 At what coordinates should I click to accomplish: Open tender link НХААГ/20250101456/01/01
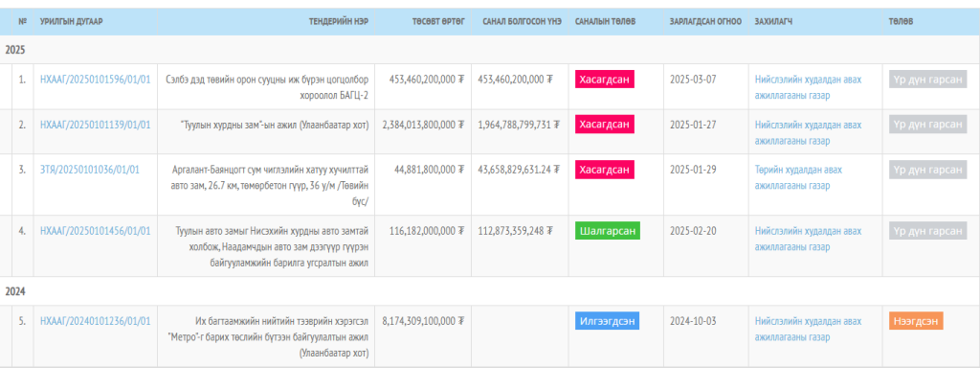pos(95,231)
